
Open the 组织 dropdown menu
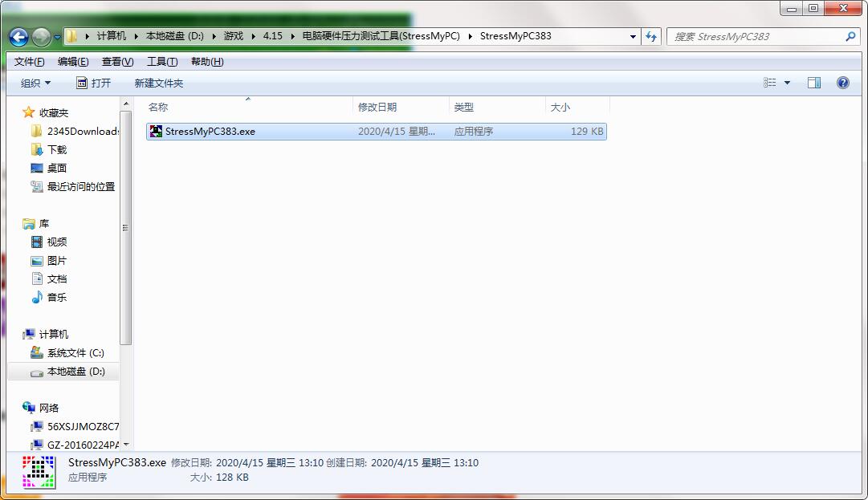[x=36, y=83]
